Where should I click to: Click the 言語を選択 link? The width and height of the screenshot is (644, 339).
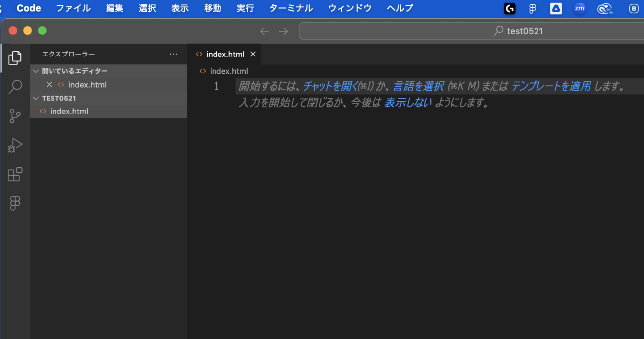click(x=419, y=86)
